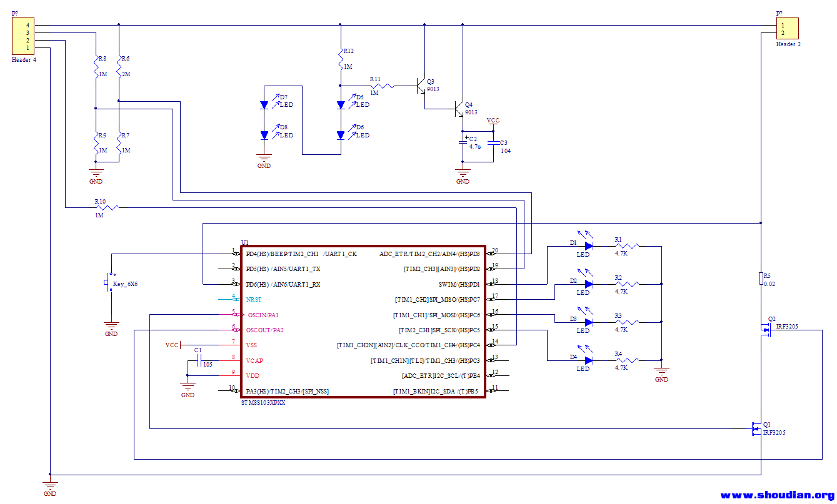Select transistor Q3 9013 symbol
The height and width of the screenshot is (504, 837).
[x=422, y=86]
